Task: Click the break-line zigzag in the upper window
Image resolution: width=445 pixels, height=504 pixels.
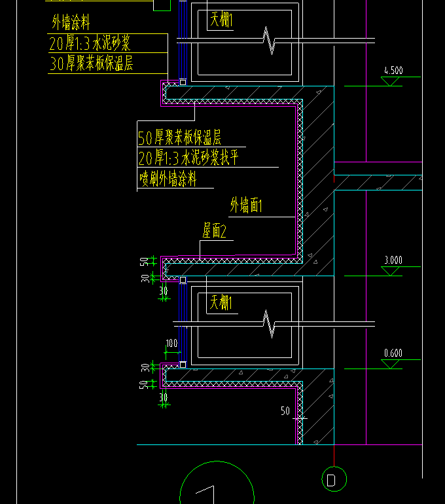Action: coord(269,41)
